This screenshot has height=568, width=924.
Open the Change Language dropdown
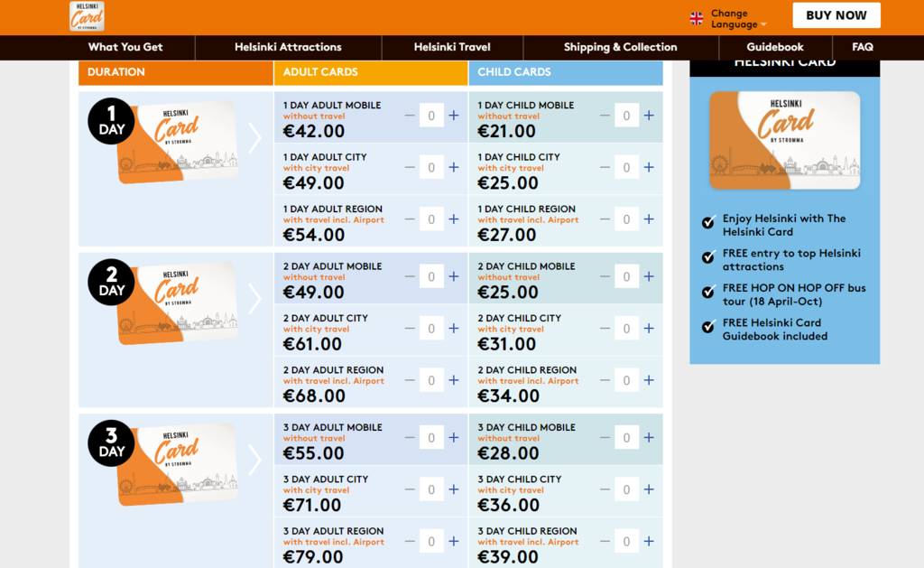(x=738, y=19)
